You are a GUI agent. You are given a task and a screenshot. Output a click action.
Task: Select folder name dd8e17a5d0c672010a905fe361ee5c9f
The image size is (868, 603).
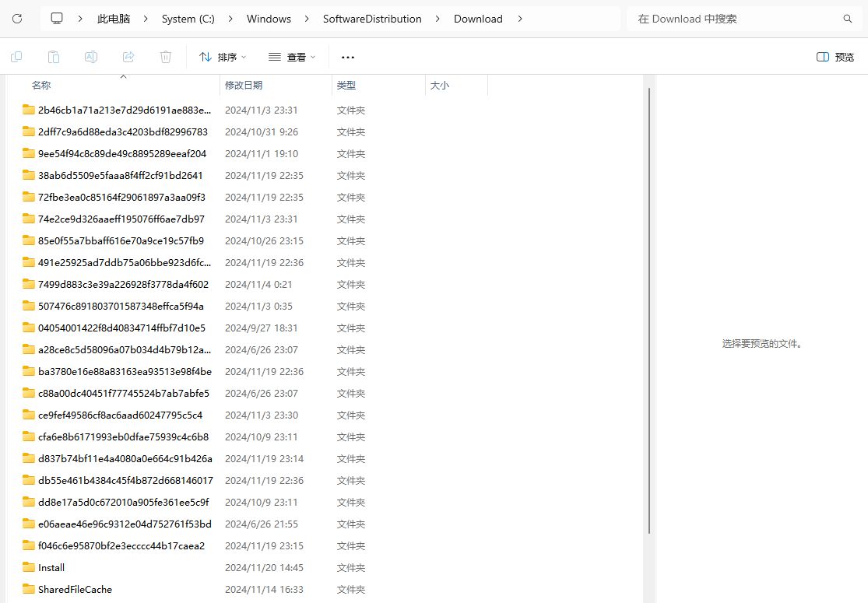(x=124, y=503)
